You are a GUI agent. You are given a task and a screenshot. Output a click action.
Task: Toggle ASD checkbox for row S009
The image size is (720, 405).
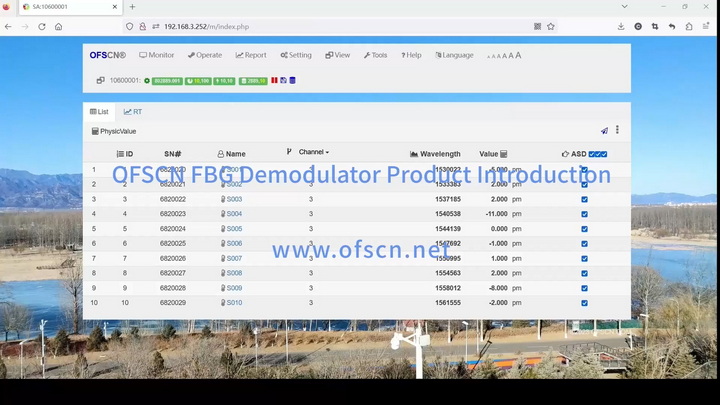click(x=584, y=288)
